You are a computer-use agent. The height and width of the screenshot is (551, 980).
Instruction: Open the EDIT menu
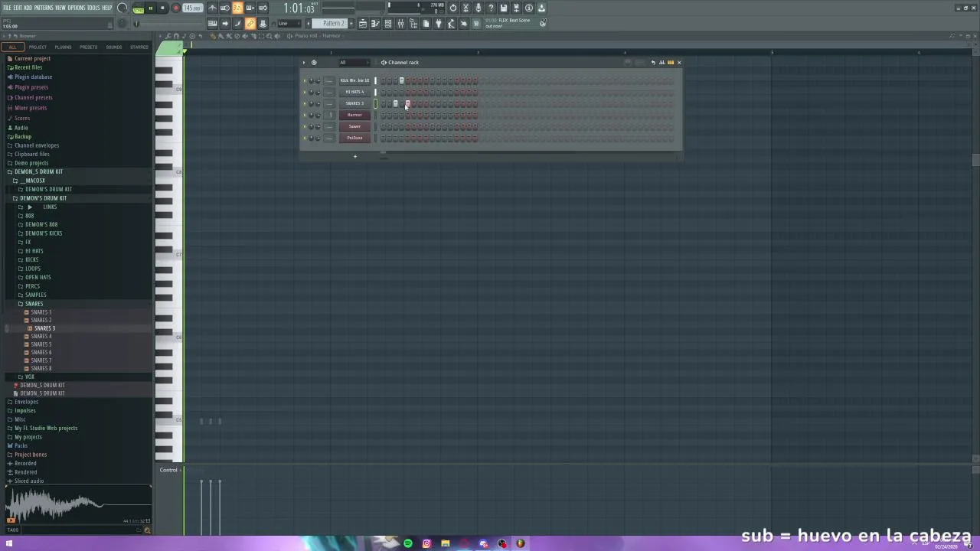[18, 8]
